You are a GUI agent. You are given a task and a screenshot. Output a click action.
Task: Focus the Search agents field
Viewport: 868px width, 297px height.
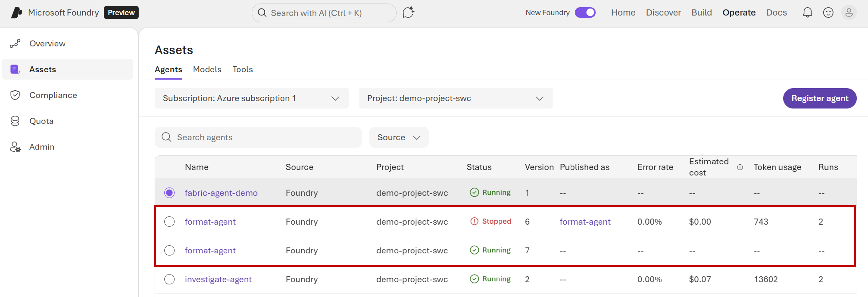[258, 137]
